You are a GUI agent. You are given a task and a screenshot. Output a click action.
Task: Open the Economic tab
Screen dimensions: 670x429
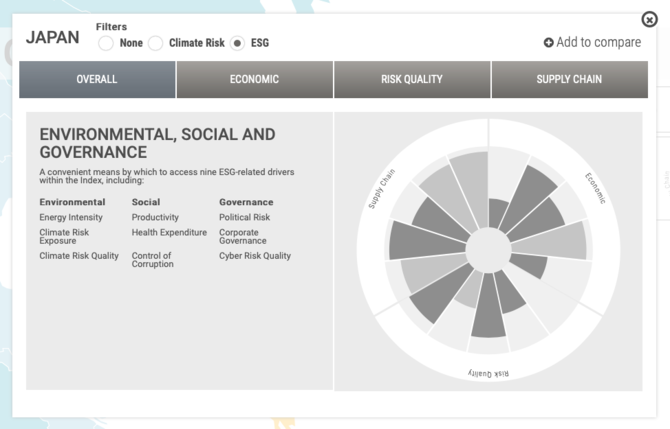click(x=255, y=80)
